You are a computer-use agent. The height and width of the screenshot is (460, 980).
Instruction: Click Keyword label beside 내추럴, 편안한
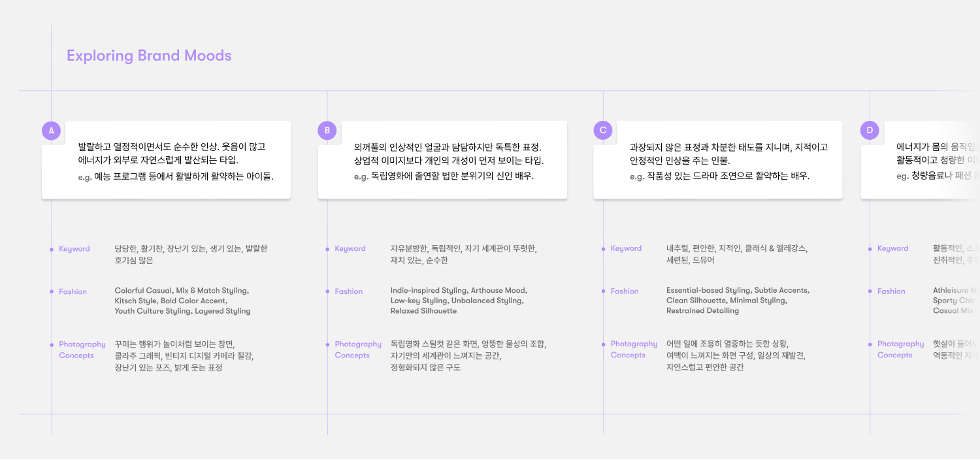pyautogui.click(x=626, y=248)
